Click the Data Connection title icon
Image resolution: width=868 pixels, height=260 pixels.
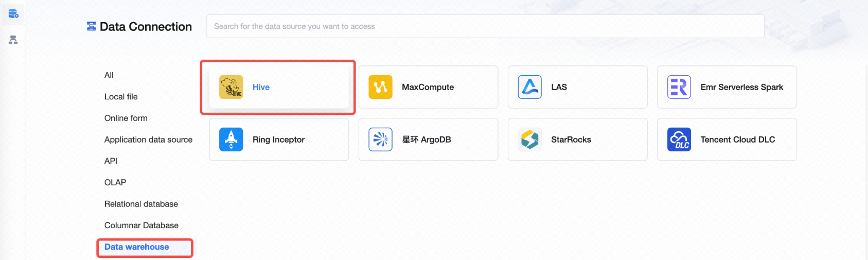point(92,26)
